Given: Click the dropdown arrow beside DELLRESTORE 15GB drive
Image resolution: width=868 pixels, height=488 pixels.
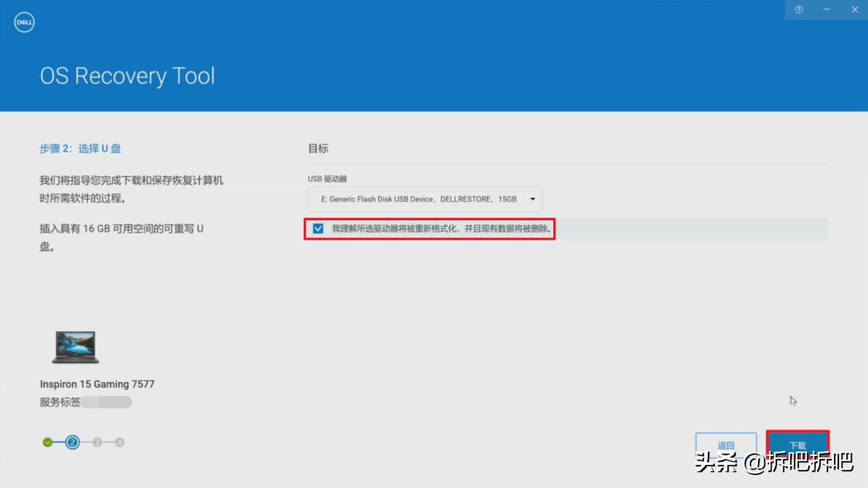Looking at the screenshot, I should [x=532, y=199].
